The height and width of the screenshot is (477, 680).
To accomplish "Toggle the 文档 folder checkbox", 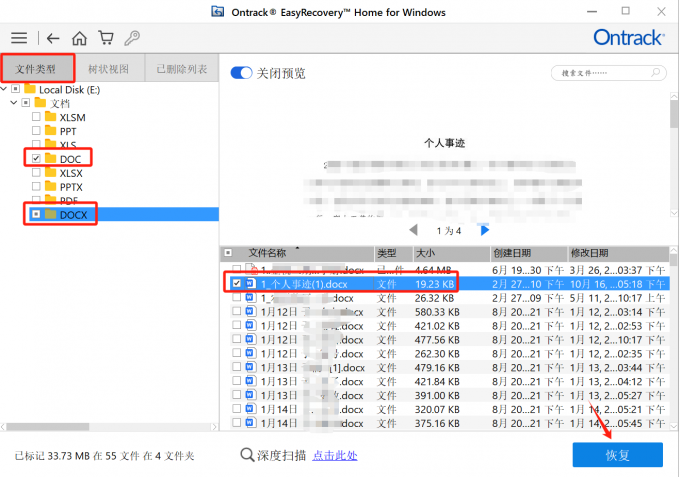I will pos(26,103).
